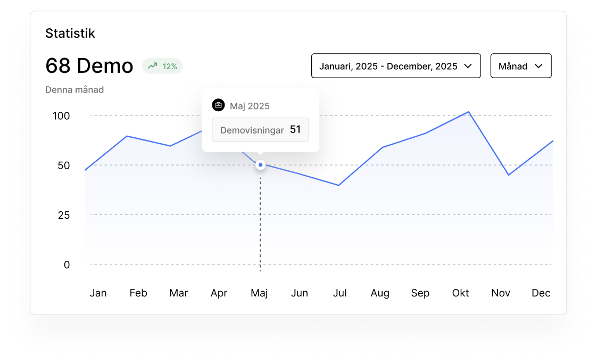597x364 pixels.
Task: Pick the Sep label on the axis
Action: click(420, 293)
